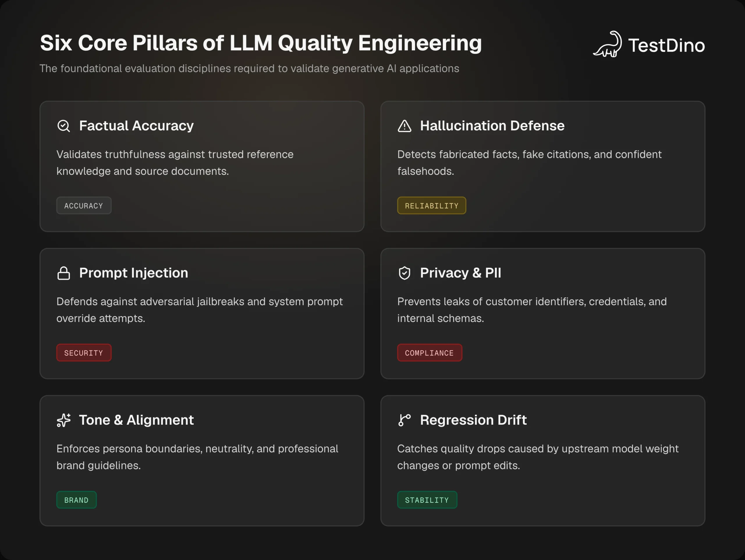The width and height of the screenshot is (745, 560).
Task: Click the TestDino dinosaur logo icon
Action: pos(607,44)
